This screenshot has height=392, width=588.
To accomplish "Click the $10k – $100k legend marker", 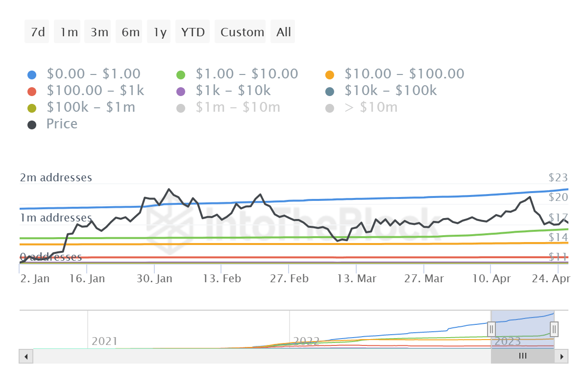I will [x=330, y=92].
